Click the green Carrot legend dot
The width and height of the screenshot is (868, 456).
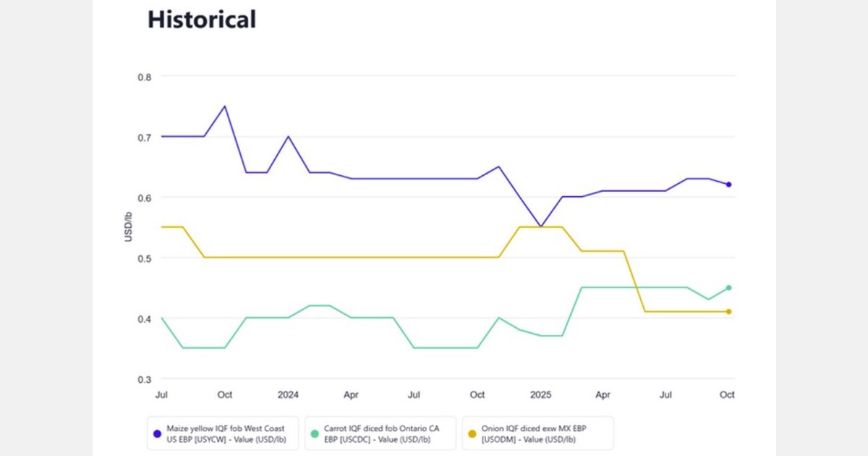coord(315,434)
